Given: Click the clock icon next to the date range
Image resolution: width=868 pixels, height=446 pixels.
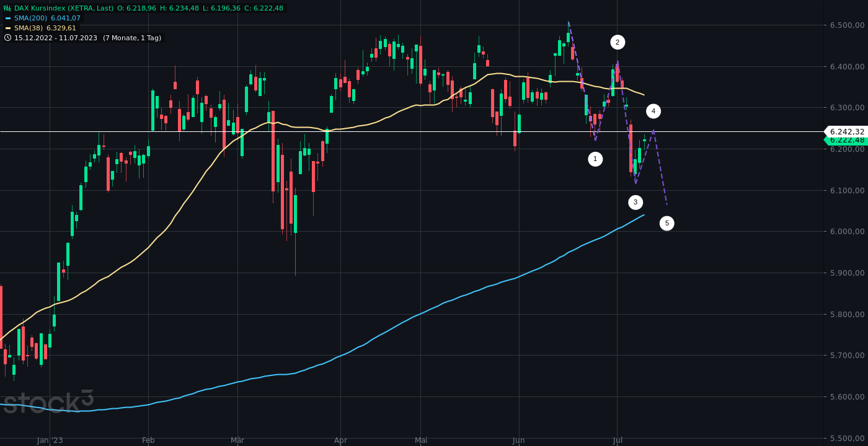Looking at the screenshot, I should tap(7, 38).
